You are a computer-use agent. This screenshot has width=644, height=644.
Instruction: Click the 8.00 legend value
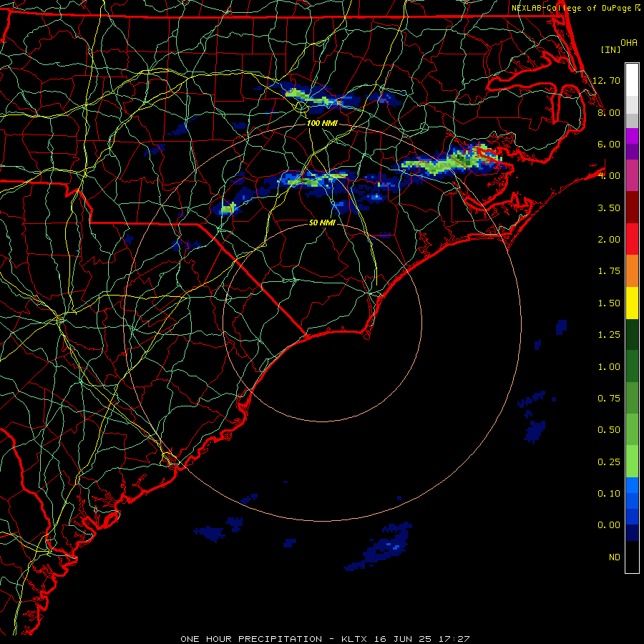(x=609, y=112)
